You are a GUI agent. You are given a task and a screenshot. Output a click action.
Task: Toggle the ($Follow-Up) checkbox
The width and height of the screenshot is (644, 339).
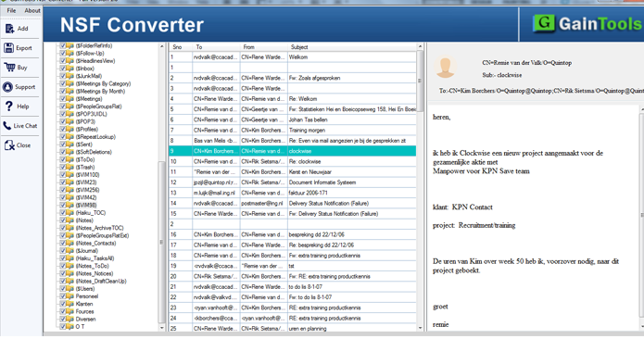pos(63,54)
